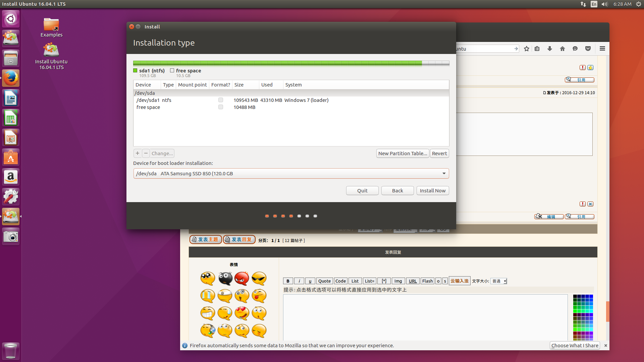Open the system power gear menu
The height and width of the screenshot is (362, 644).
point(639,4)
